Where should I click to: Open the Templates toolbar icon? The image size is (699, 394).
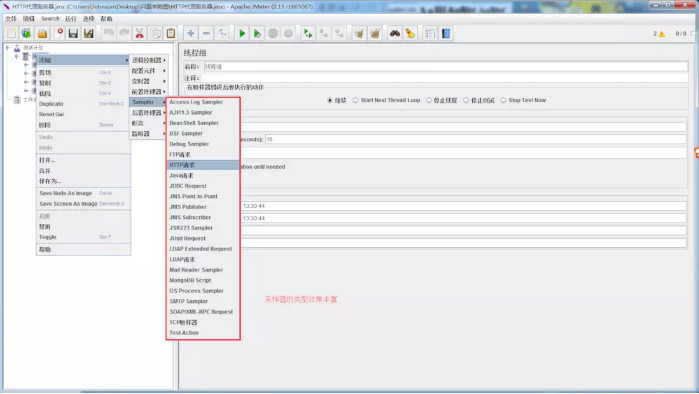coord(27,33)
